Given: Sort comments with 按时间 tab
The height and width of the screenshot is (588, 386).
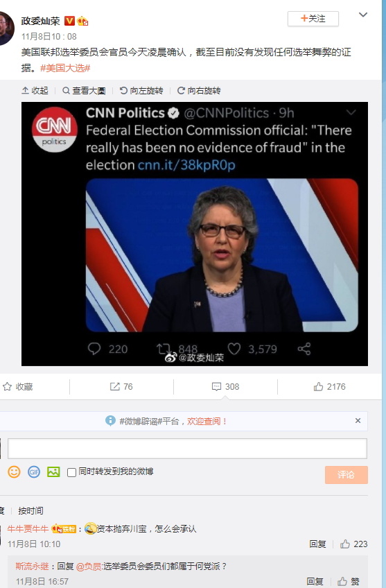Looking at the screenshot, I should (30, 510).
